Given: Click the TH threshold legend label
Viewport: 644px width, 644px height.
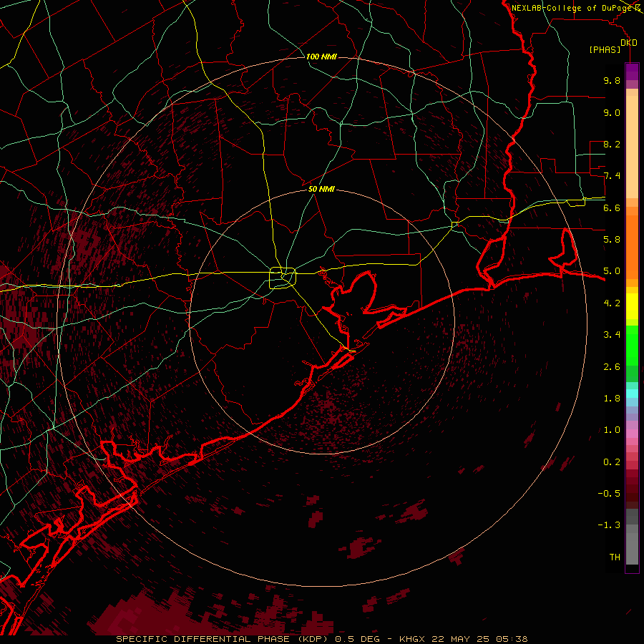Looking at the screenshot, I should (615, 557).
